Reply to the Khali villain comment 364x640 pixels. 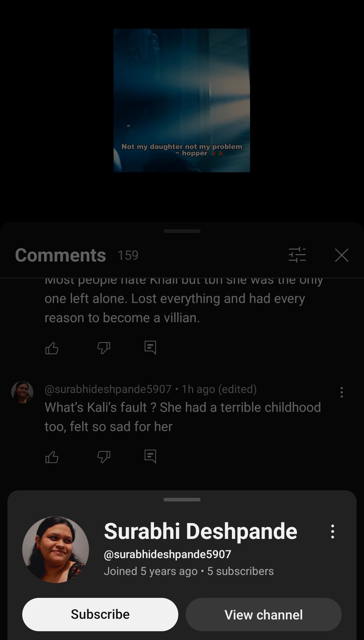pyautogui.click(x=150, y=347)
